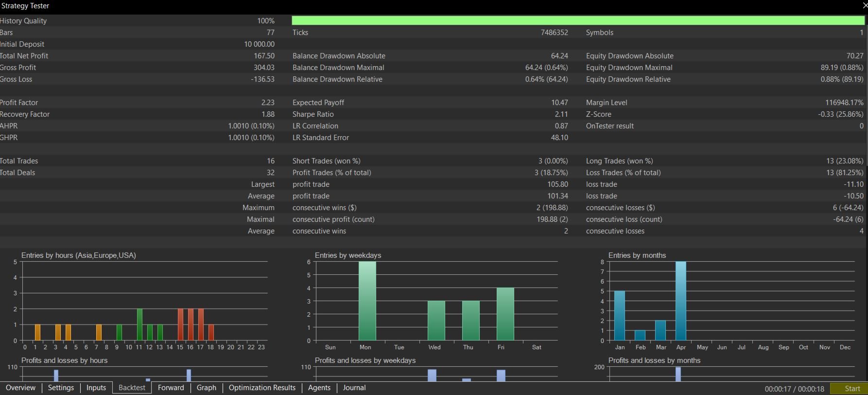Viewport: 868px width, 395px height.
Task: Select the Total Net Profit value
Action: click(264, 56)
